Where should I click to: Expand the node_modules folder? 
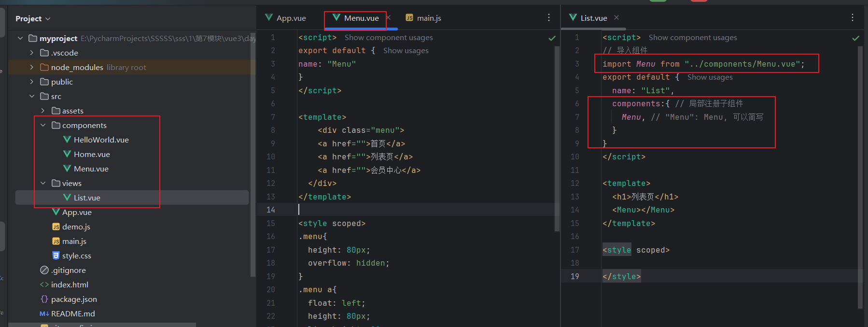point(32,67)
